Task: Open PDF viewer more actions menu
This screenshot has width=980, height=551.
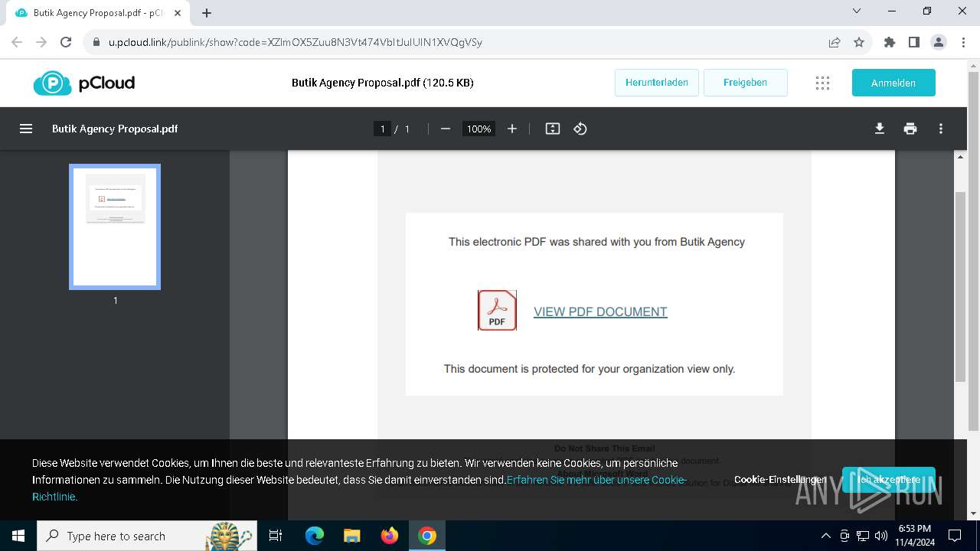Action: tap(941, 129)
